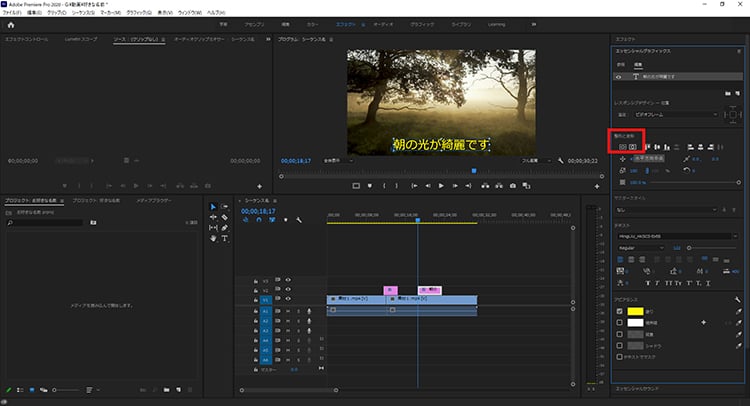The height and width of the screenshot is (406, 750).
Task: Select the Selection tool arrow
Action: coord(213,207)
